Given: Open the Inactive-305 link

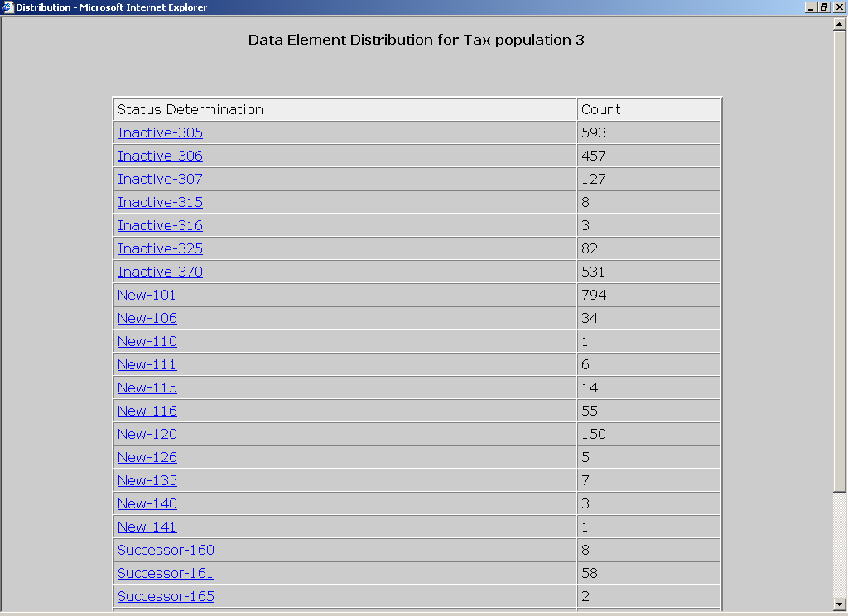Looking at the screenshot, I should 160,132.
